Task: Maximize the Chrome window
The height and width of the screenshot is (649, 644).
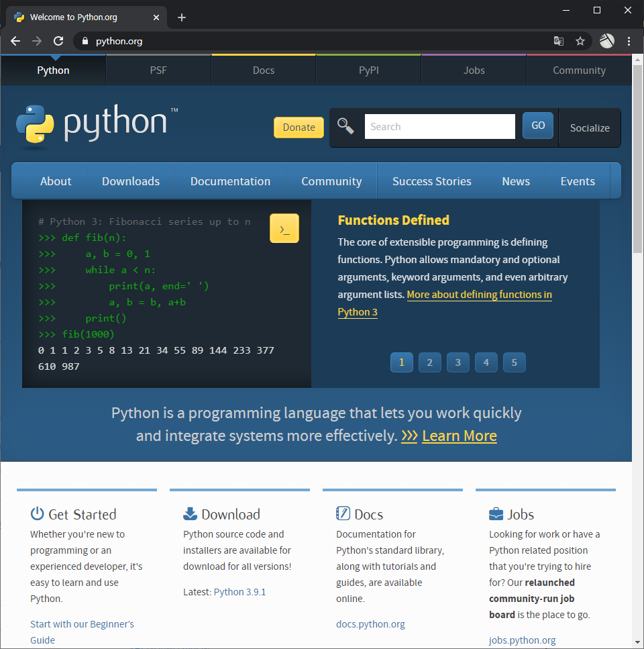Action: pos(597,10)
